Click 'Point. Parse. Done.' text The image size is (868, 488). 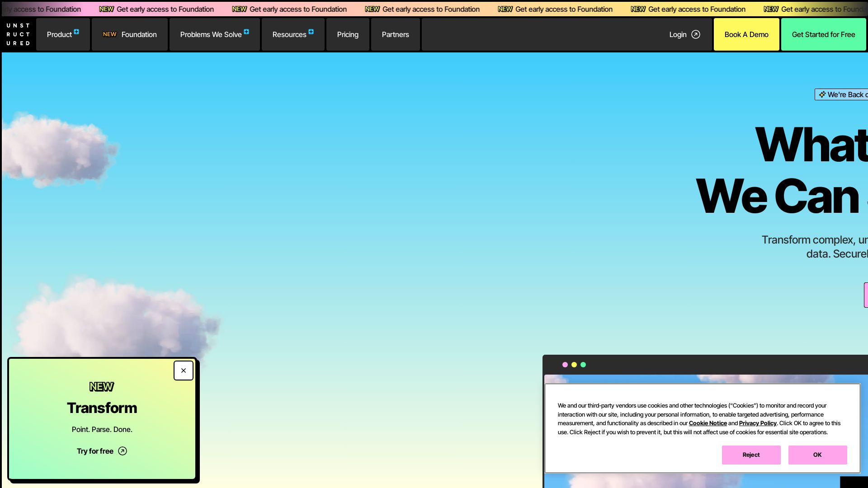102,429
